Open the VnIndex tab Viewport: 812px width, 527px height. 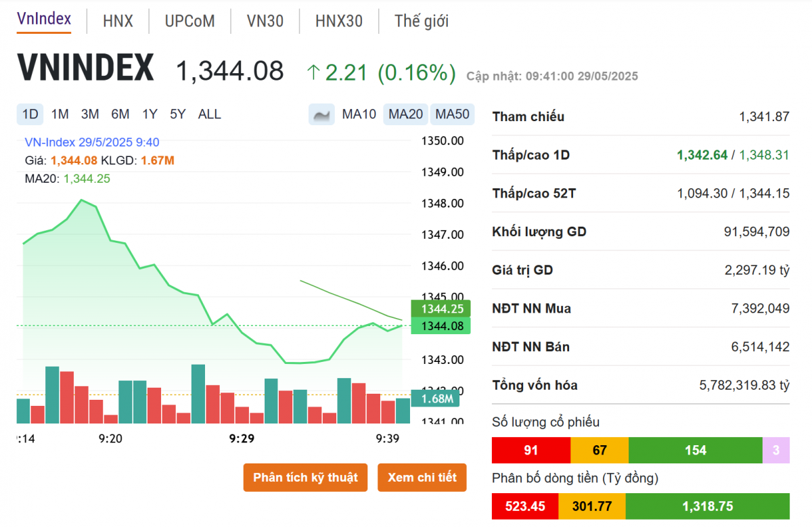point(44,20)
